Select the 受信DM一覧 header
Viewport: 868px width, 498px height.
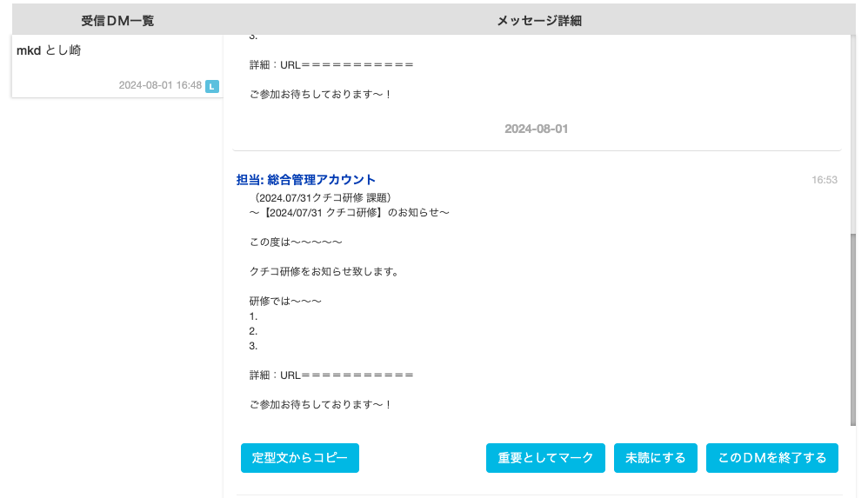coord(117,21)
